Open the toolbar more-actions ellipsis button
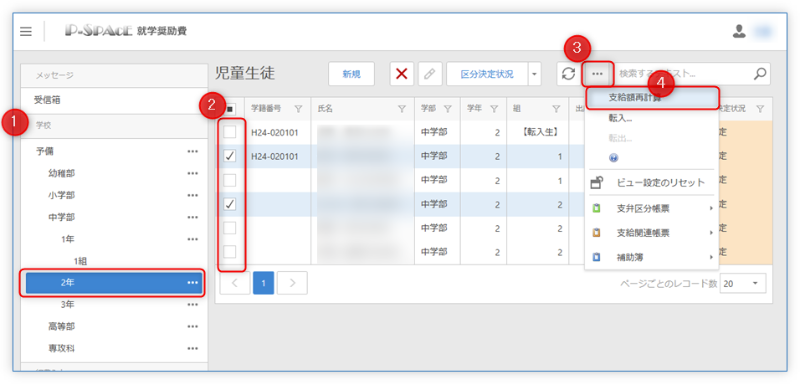This screenshot has height=384, width=800. tap(597, 74)
